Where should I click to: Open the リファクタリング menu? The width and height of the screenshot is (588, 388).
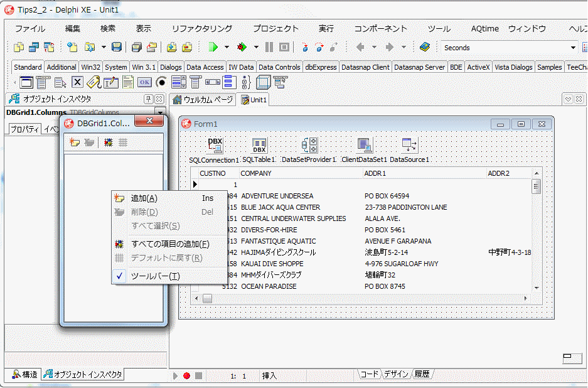tap(202, 28)
